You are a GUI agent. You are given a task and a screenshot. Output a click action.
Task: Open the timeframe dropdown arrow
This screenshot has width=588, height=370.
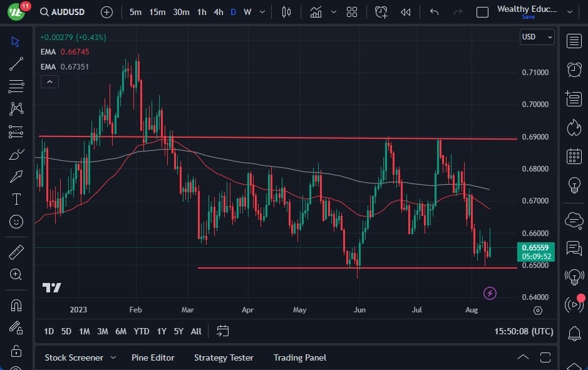(262, 11)
